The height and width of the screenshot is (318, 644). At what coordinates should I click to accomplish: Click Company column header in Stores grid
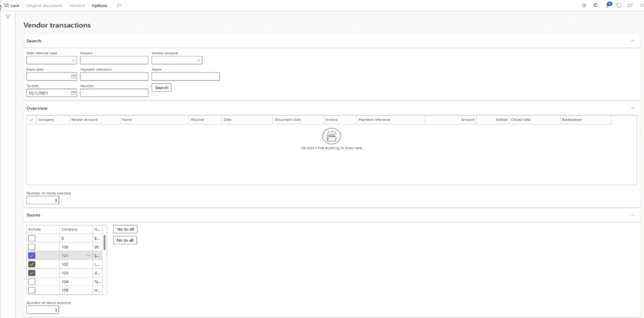69,229
